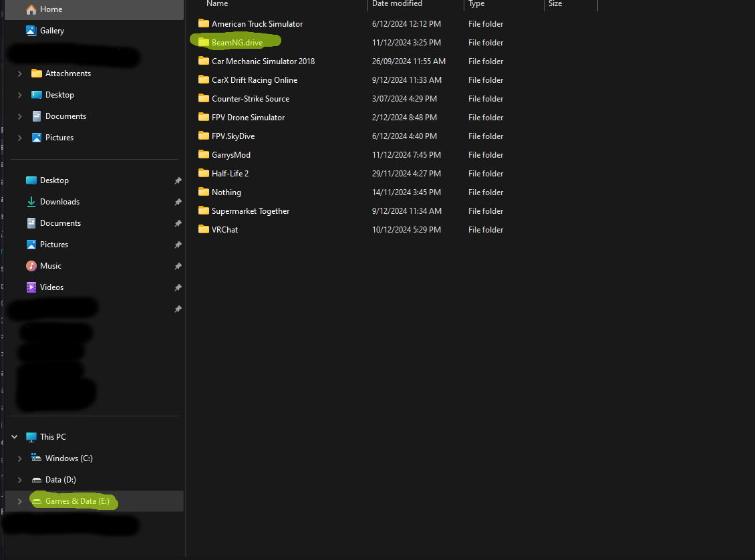Select FPV Drone Simulator folder
The width and height of the screenshot is (755, 560).
click(248, 118)
